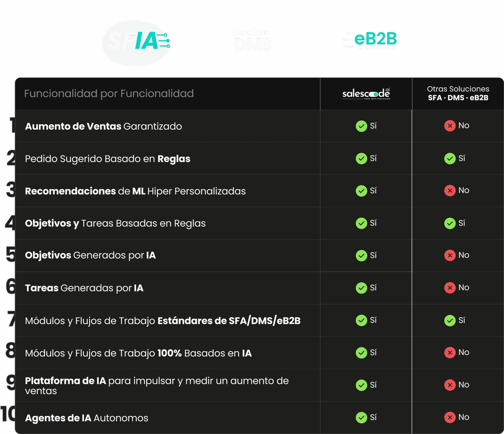Viewport: 504px width, 434px height.
Task: Click red X icon for Recomendaciones de ML row
Action: click(x=450, y=191)
